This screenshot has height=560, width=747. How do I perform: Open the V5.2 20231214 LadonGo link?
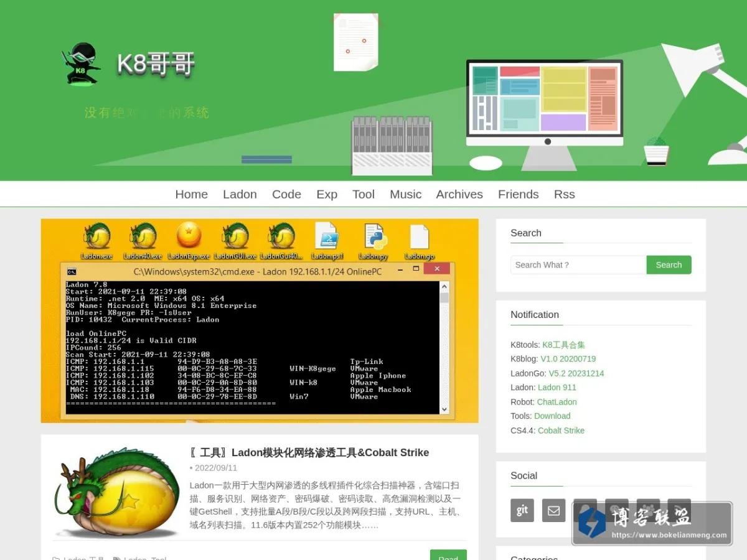point(576,373)
